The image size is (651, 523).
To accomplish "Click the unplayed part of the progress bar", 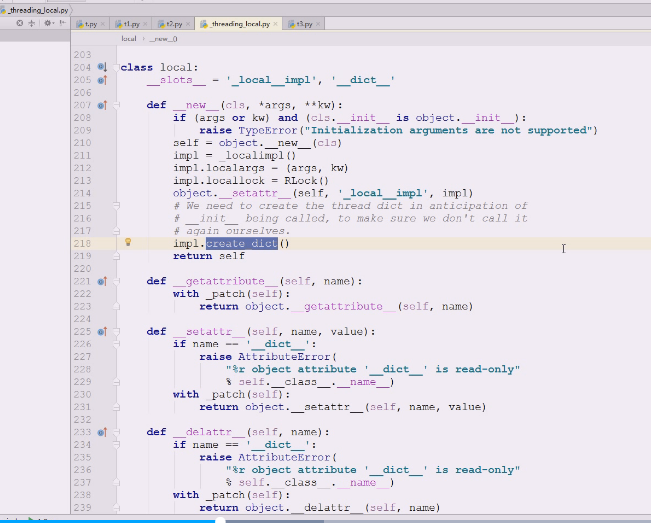I will (438, 521).
